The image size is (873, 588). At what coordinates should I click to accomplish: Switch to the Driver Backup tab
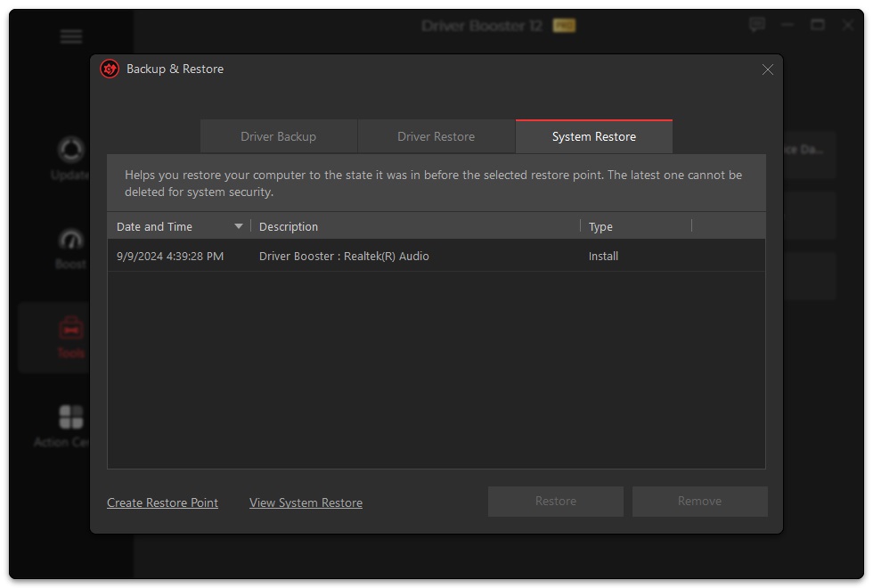(278, 136)
